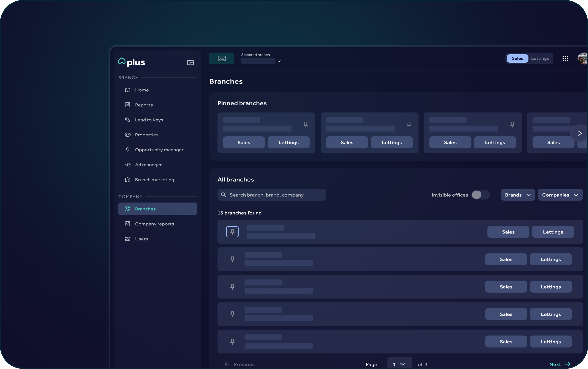Screen dimensions: 588x369
Task: Open the apps grid menu icon
Action: pyautogui.click(x=565, y=59)
